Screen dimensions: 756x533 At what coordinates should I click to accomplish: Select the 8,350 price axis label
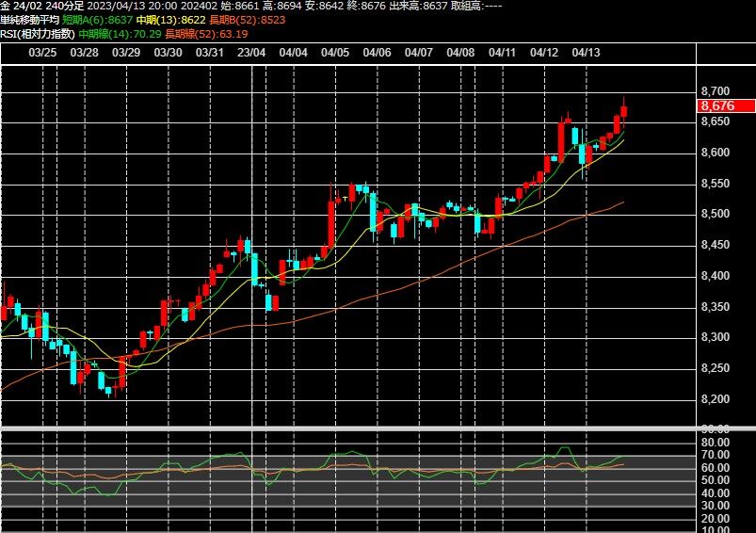pos(716,307)
